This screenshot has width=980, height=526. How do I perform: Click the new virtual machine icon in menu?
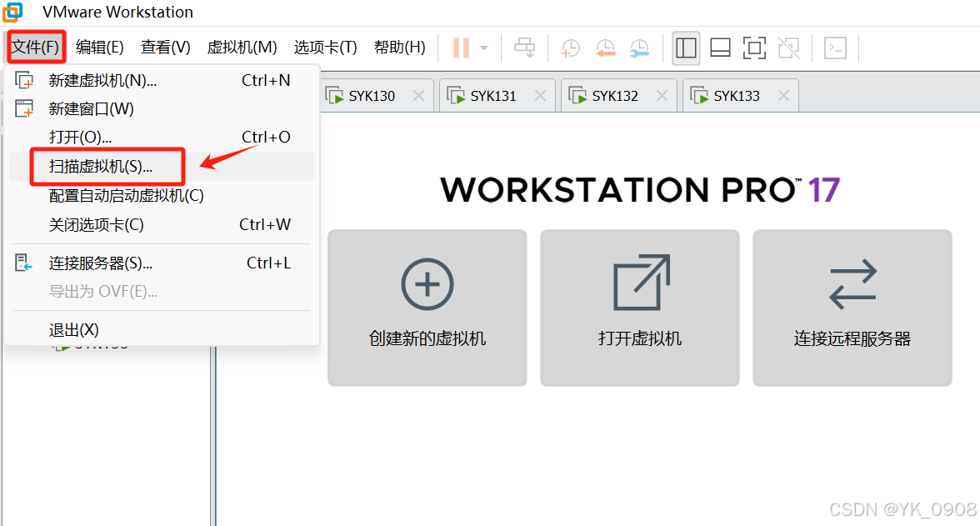coord(24,81)
